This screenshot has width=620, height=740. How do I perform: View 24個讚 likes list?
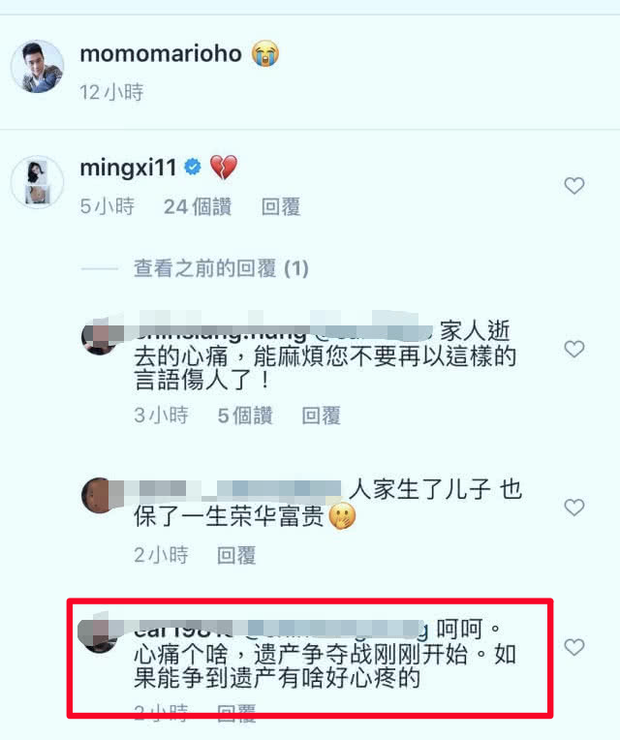pyautogui.click(x=197, y=207)
